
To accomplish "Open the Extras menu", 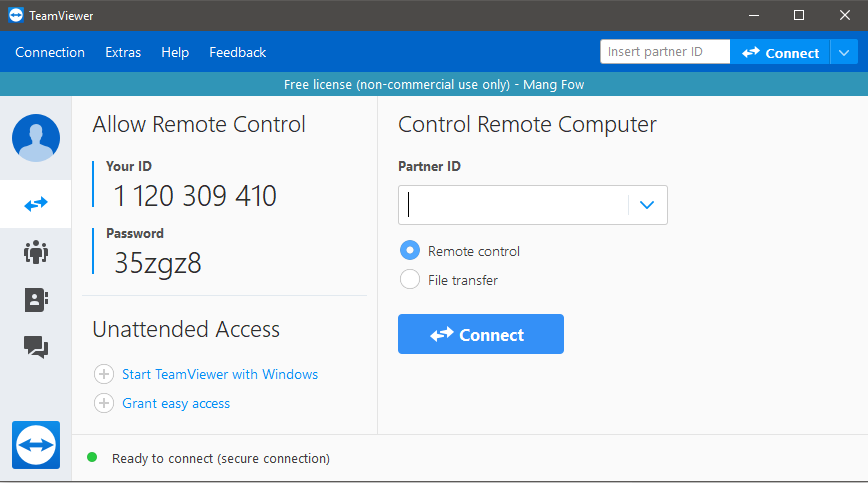I will [x=123, y=53].
